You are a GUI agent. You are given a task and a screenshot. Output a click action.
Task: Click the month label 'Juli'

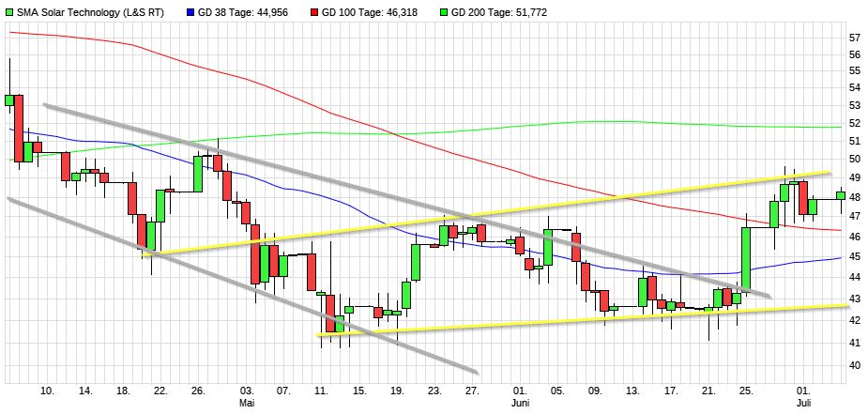click(803, 404)
